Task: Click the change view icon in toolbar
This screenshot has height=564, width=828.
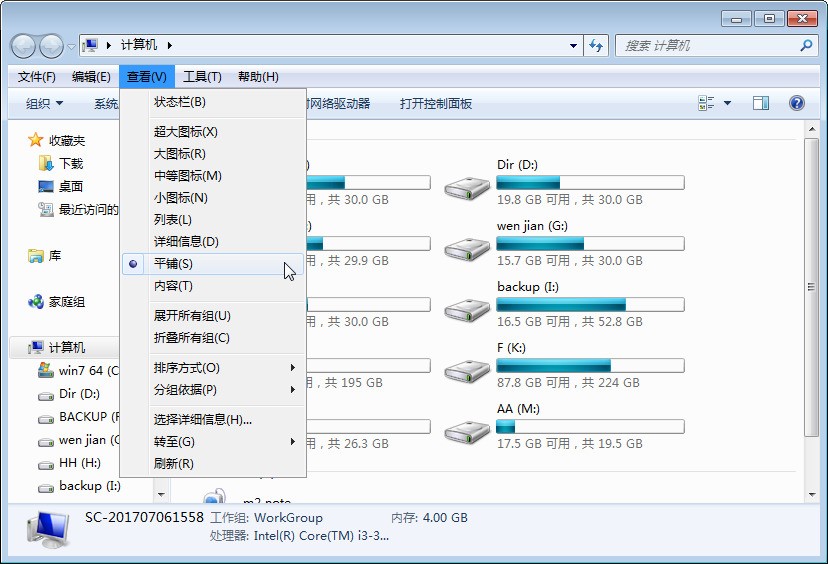Action: coord(705,103)
